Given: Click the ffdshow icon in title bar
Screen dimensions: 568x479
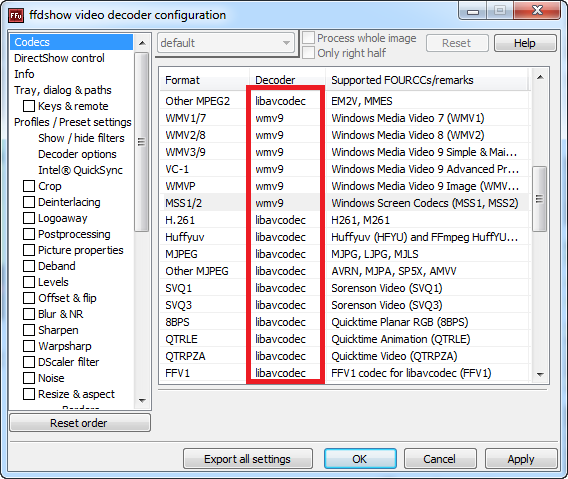Looking at the screenshot, I should click(x=16, y=15).
